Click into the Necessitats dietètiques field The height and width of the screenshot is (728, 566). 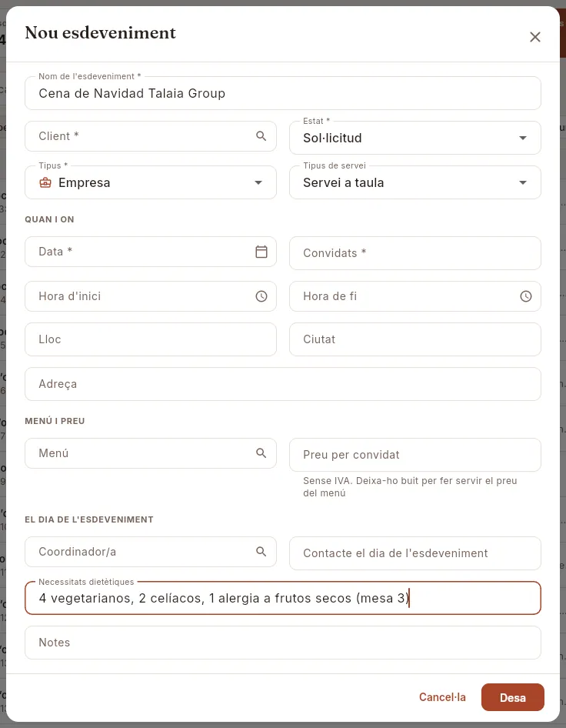pyautogui.click(x=283, y=598)
